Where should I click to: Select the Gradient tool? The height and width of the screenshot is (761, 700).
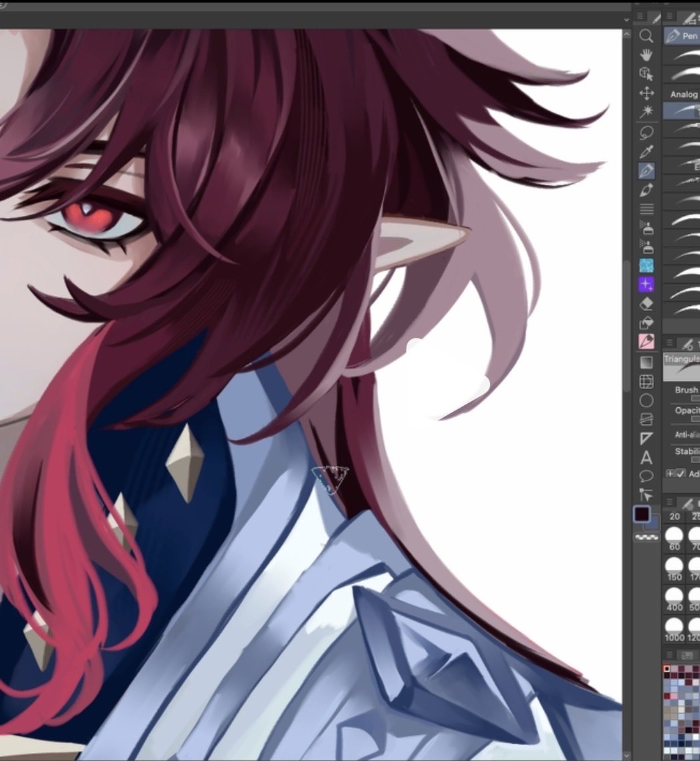tap(646, 363)
